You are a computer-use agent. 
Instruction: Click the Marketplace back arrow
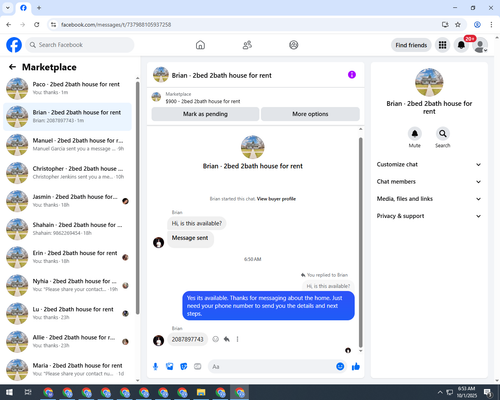12,67
